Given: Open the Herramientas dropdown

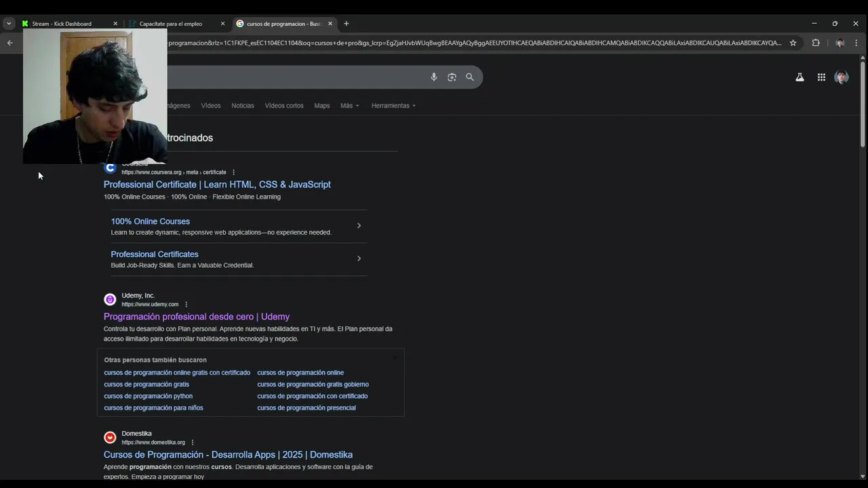Looking at the screenshot, I should coord(393,106).
